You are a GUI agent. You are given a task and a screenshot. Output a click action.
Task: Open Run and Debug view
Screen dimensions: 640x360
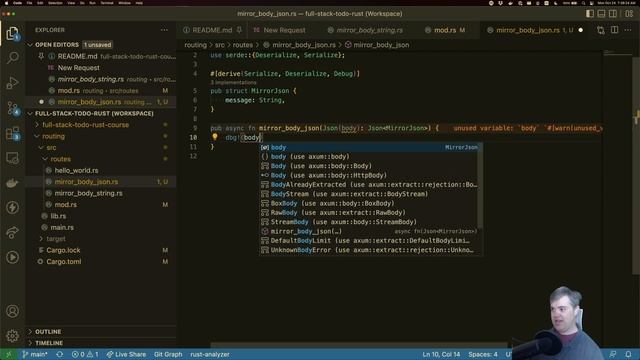tap(12, 83)
